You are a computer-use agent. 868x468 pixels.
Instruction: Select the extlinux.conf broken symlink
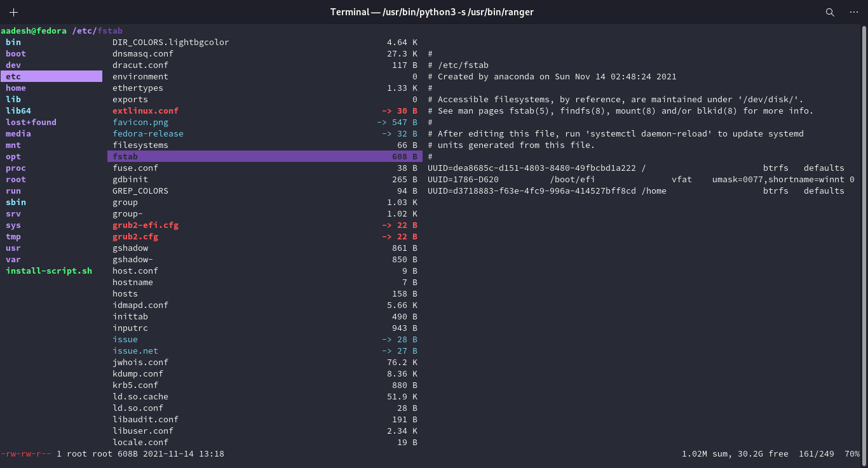pos(145,110)
